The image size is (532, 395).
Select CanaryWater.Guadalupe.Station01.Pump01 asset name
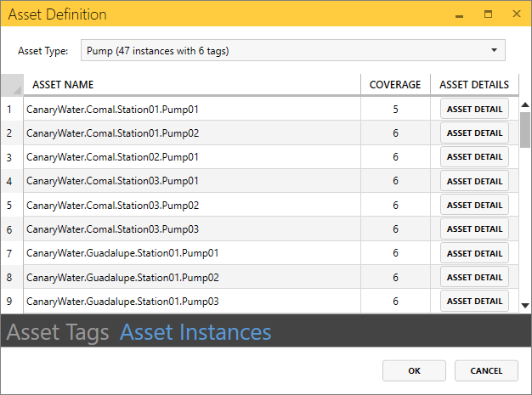tap(122, 253)
